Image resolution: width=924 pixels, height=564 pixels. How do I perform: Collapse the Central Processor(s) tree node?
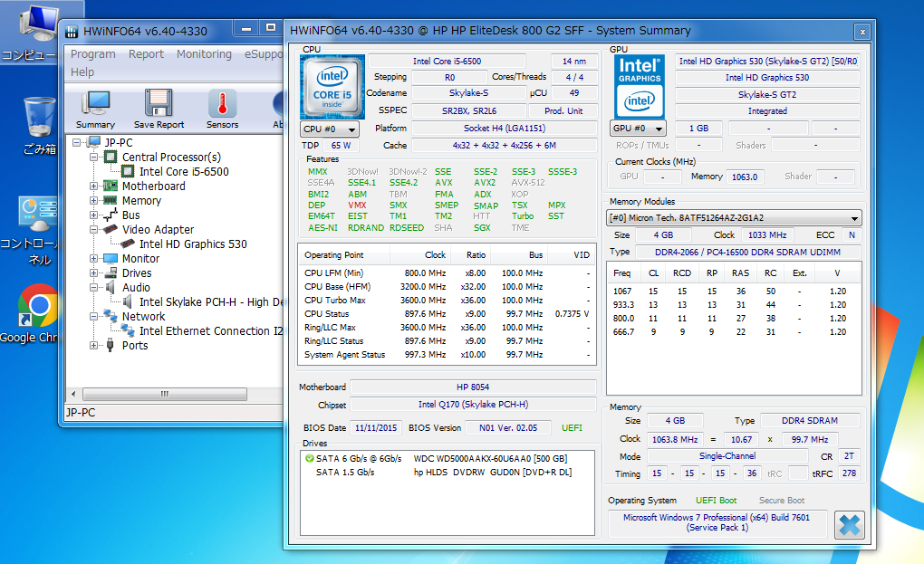pos(94,158)
